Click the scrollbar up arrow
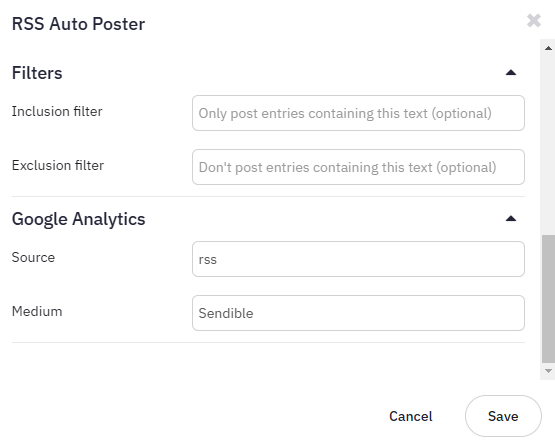The height and width of the screenshot is (447, 555). coord(548,48)
